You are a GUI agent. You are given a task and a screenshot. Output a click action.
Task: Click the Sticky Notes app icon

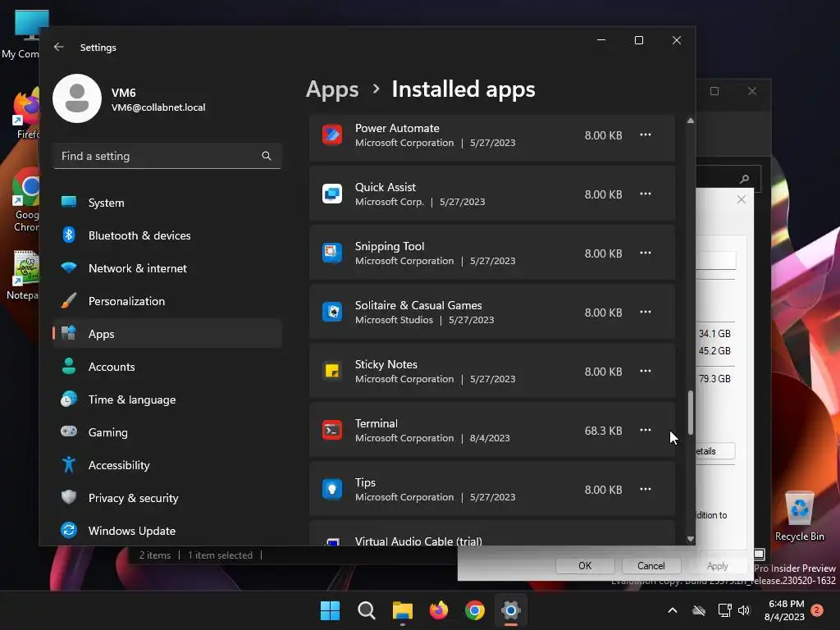coord(332,371)
